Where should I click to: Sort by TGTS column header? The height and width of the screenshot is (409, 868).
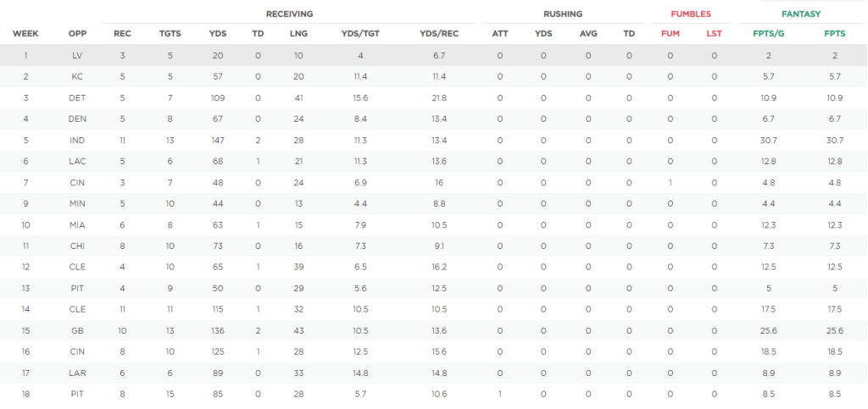click(170, 34)
